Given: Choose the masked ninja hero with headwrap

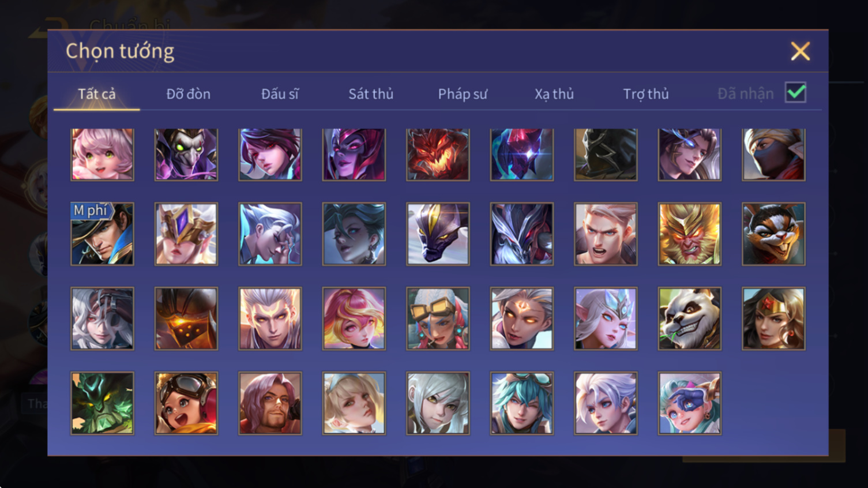Looking at the screenshot, I should (773, 154).
